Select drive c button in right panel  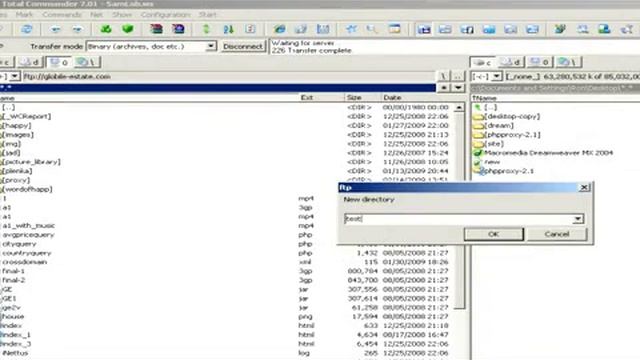(x=483, y=62)
